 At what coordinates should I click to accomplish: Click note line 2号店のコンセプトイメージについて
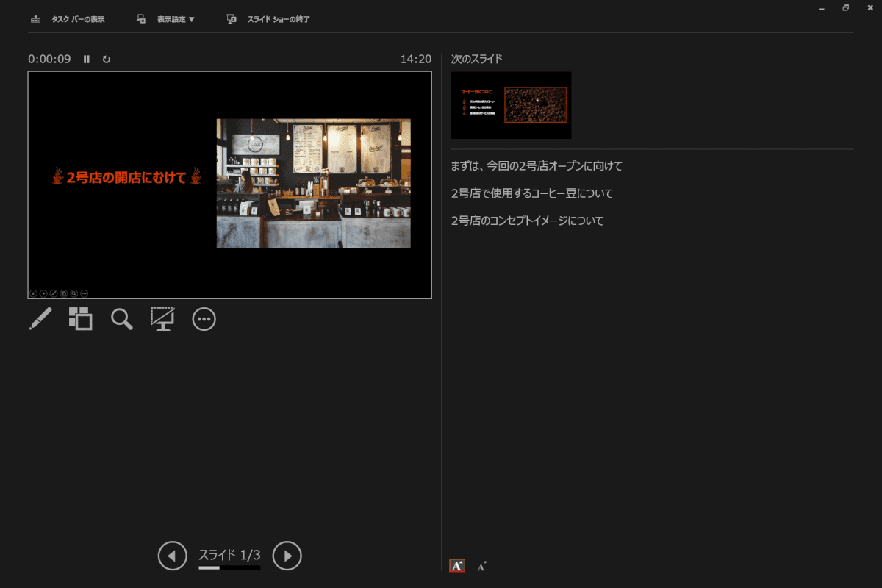528,220
